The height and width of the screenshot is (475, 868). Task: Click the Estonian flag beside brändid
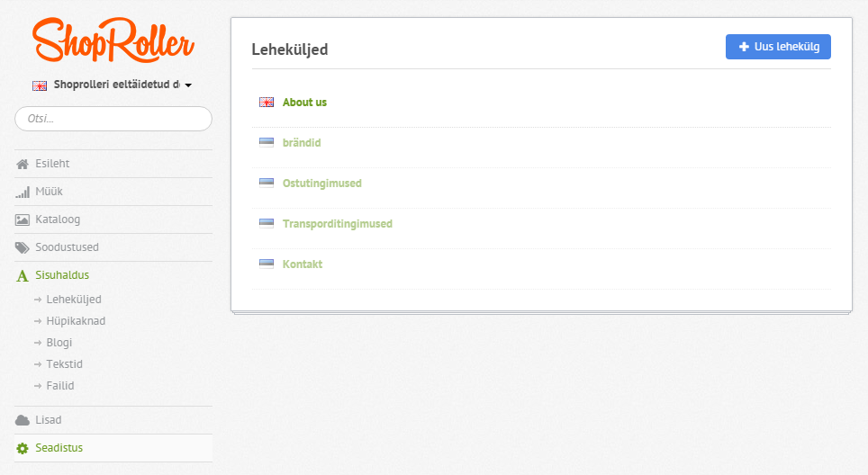267,143
